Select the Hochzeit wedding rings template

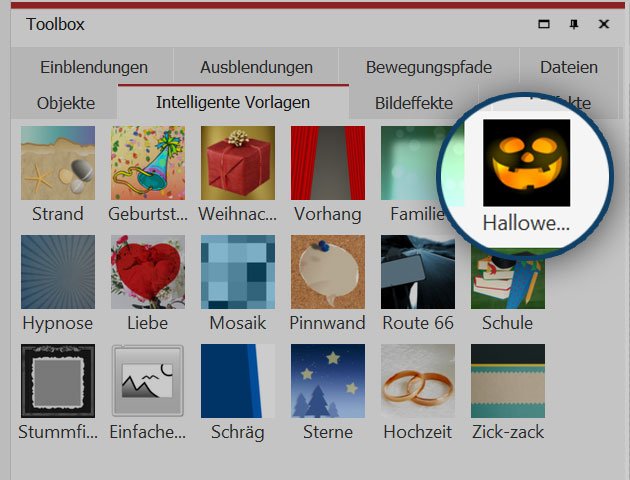418,381
